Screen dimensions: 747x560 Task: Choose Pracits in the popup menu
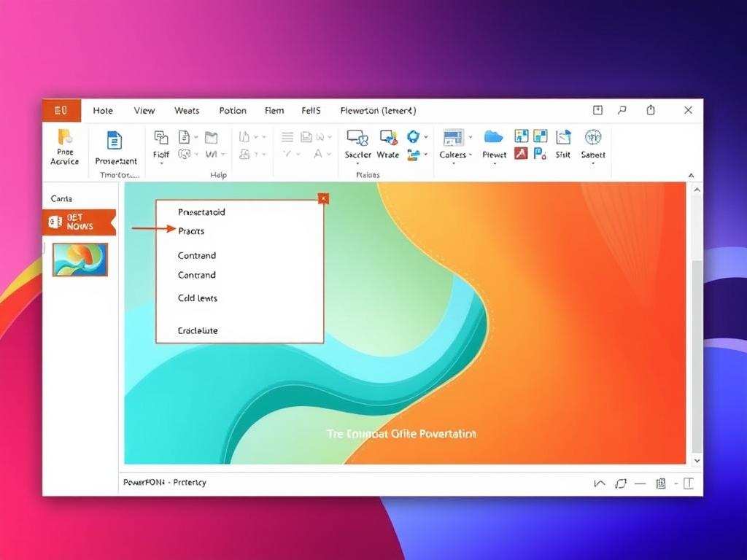tap(191, 231)
